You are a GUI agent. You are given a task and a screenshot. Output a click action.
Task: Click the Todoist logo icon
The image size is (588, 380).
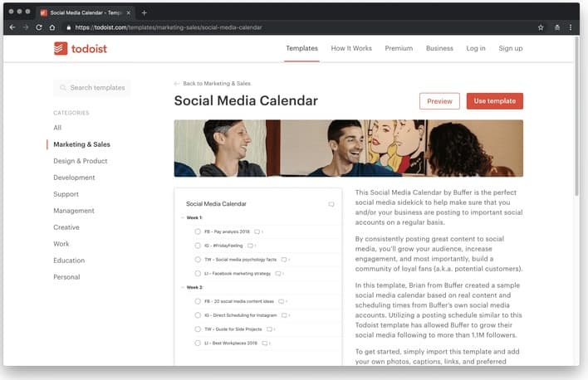61,48
